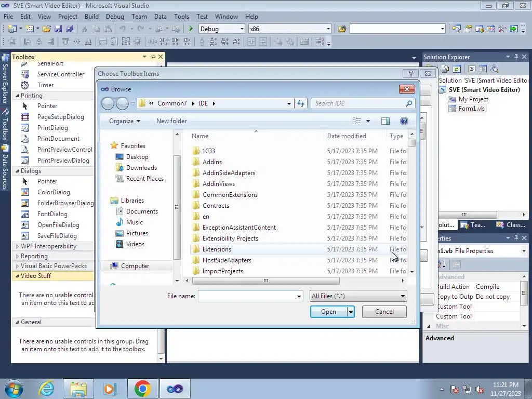Select Form1.vb in Solution Explorer
This screenshot has height=399, width=532.
pyautogui.click(x=471, y=109)
